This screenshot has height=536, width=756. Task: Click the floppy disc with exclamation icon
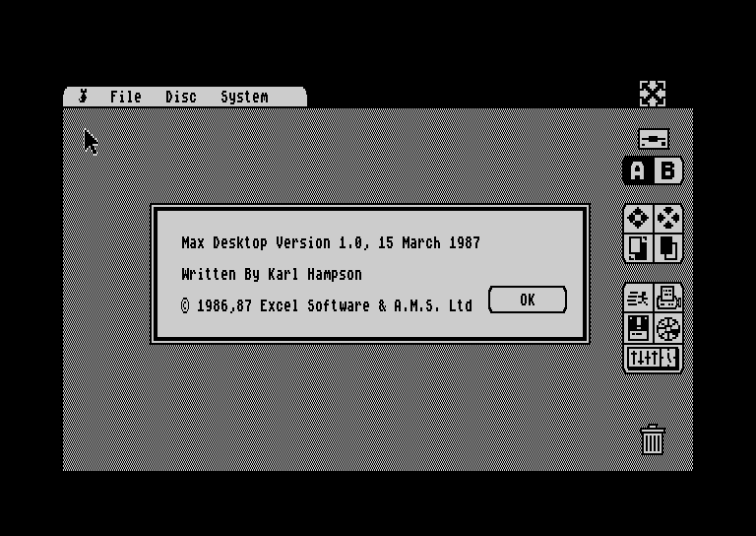tap(638, 328)
